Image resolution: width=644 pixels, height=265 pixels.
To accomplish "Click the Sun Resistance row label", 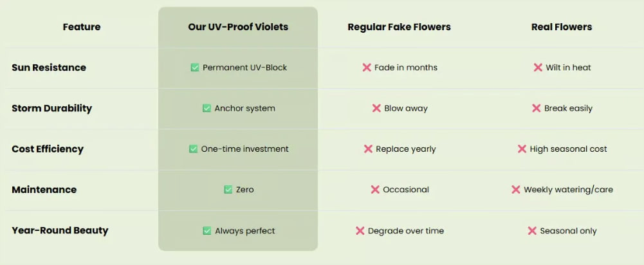I will coord(49,68).
